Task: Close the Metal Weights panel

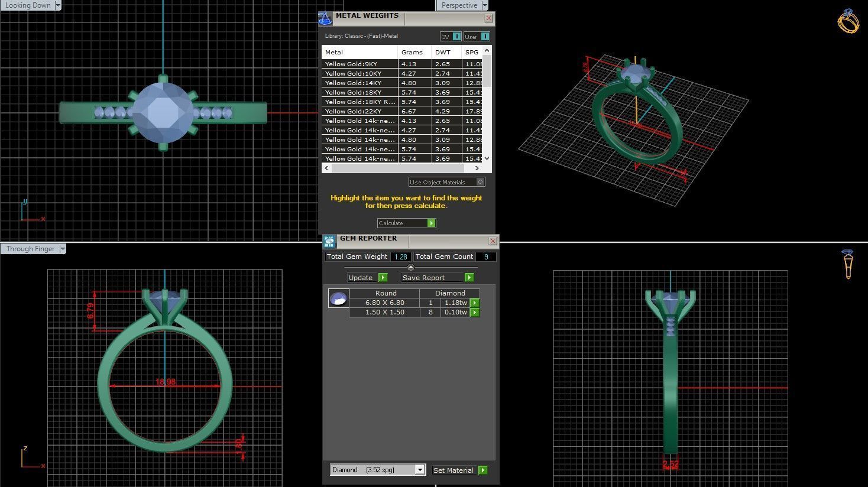Action: (x=488, y=18)
